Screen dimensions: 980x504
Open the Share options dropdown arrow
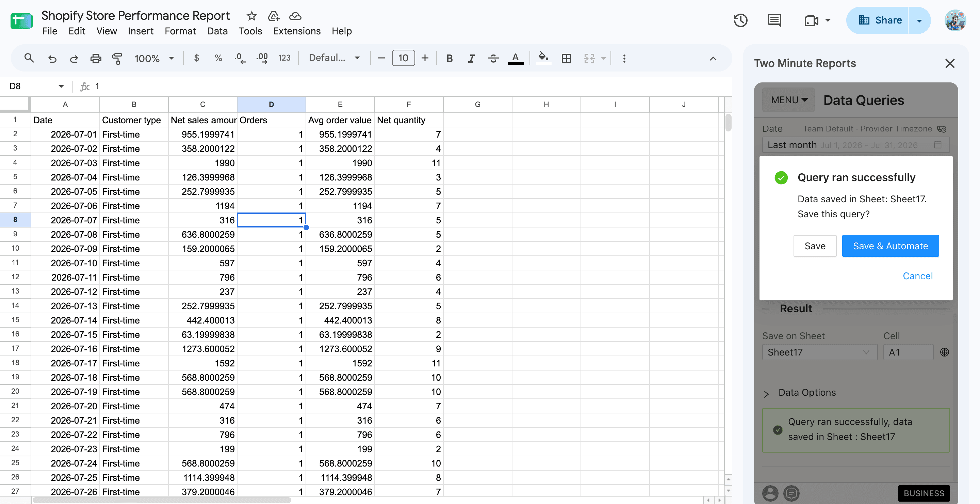pos(919,20)
